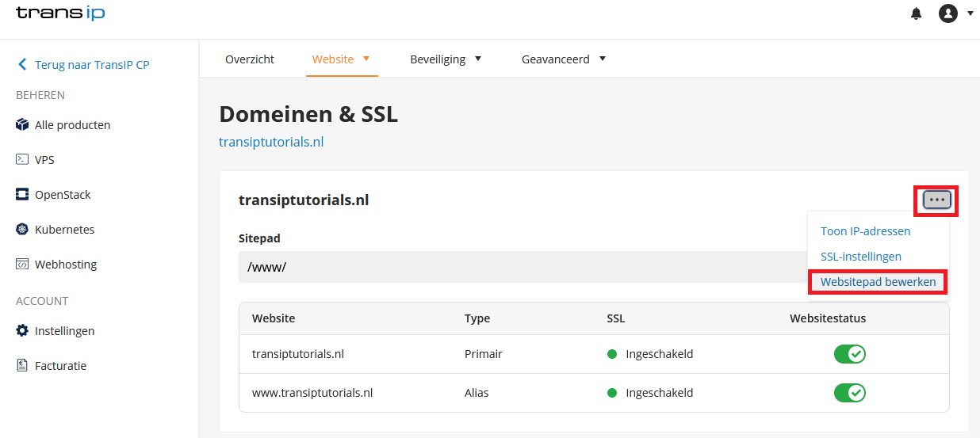980x438 pixels.
Task: Click the back chevron icon
Action: click(x=22, y=65)
